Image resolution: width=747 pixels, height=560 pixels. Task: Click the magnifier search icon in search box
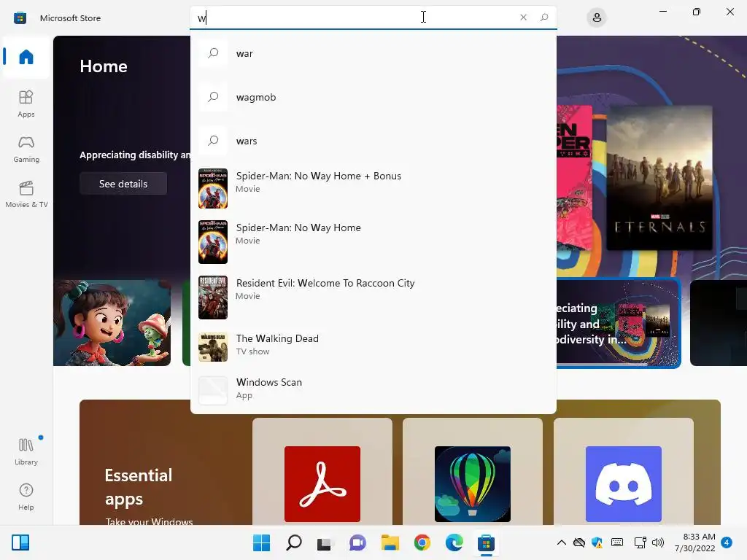tap(544, 17)
